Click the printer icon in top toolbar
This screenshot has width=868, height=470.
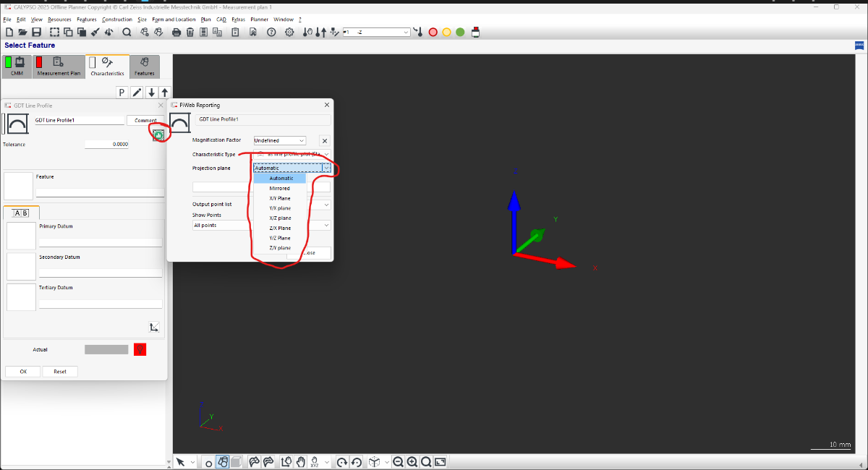click(x=176, y=33)
